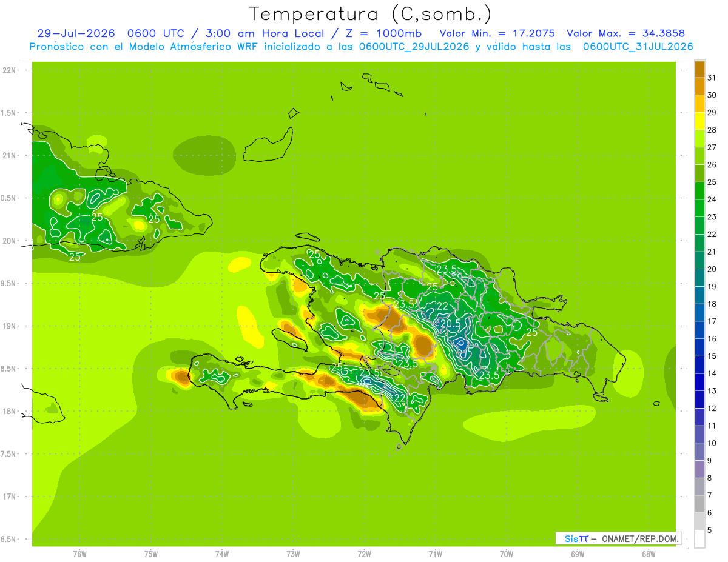The width and height of the screenshot is (728, 562).
Task: Pick the white swatch at the scale's bottom
Action: (x=699, y=539)
